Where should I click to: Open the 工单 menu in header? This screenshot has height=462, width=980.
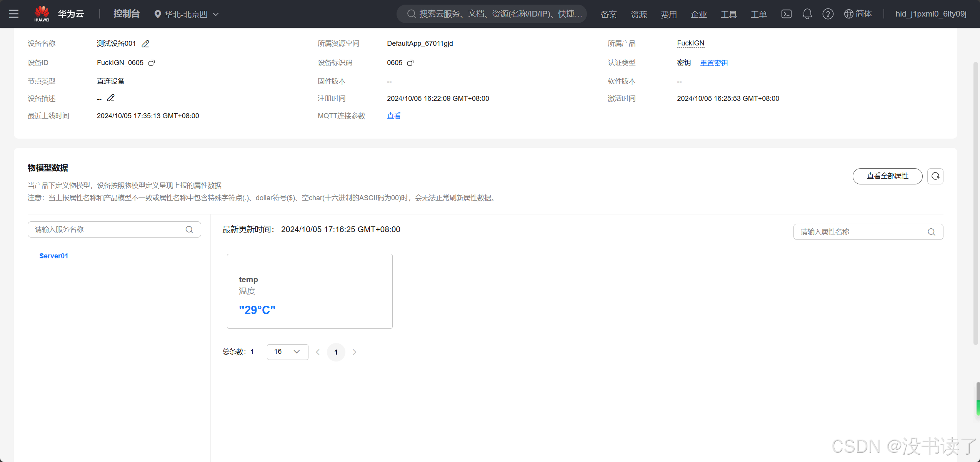point(758,14)
